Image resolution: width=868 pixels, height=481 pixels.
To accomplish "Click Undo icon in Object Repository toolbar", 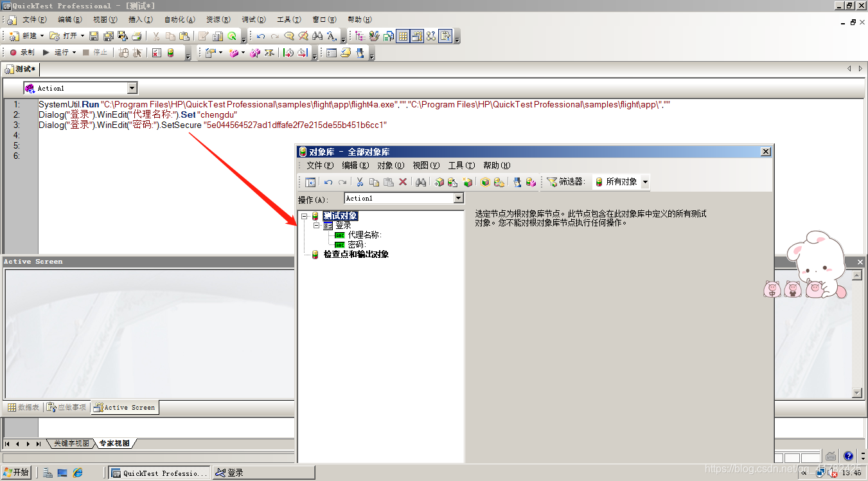I will [328, 182].
